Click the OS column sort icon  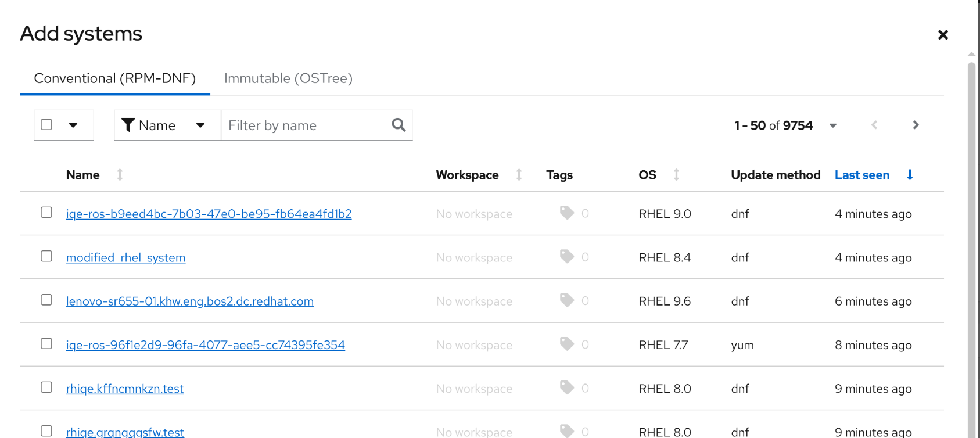click(676, 175)
